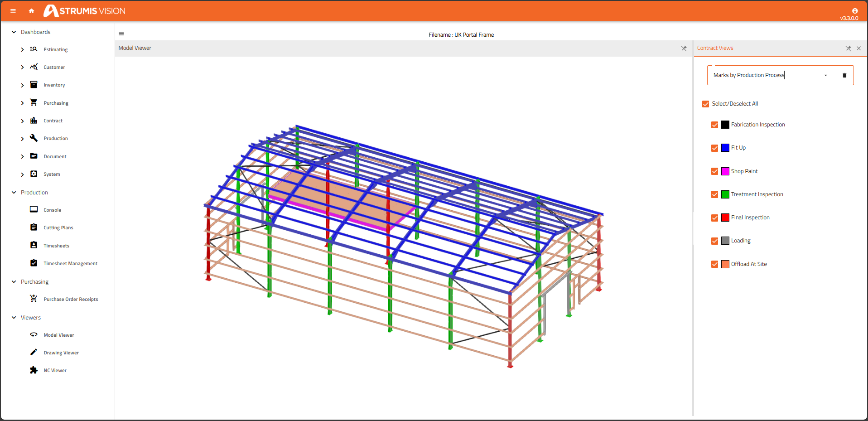Open the Console monitor icon
Viewport: 868px width, 421px height.
(34, 209)
